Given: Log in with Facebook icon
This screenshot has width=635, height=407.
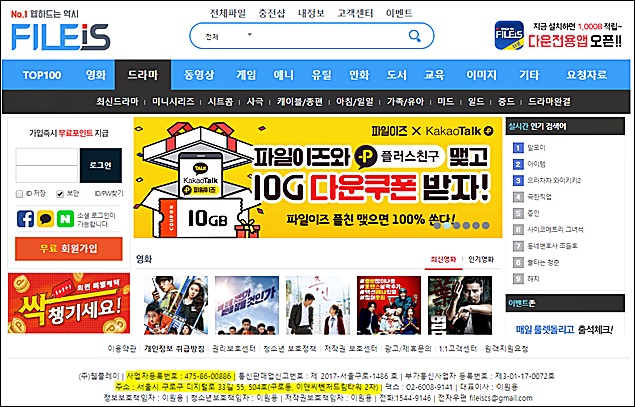Looking at the screenshot, I should click(x=25, y=219).
